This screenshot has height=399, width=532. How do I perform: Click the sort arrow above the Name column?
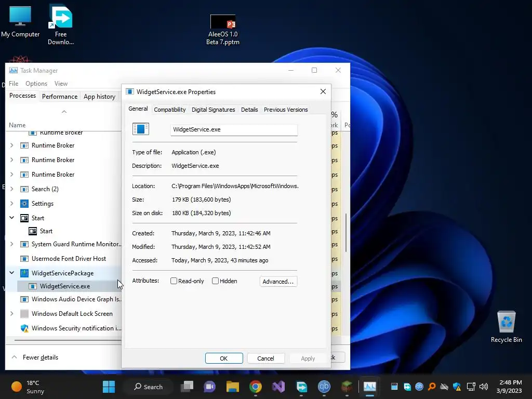click(x=64, y=112)
